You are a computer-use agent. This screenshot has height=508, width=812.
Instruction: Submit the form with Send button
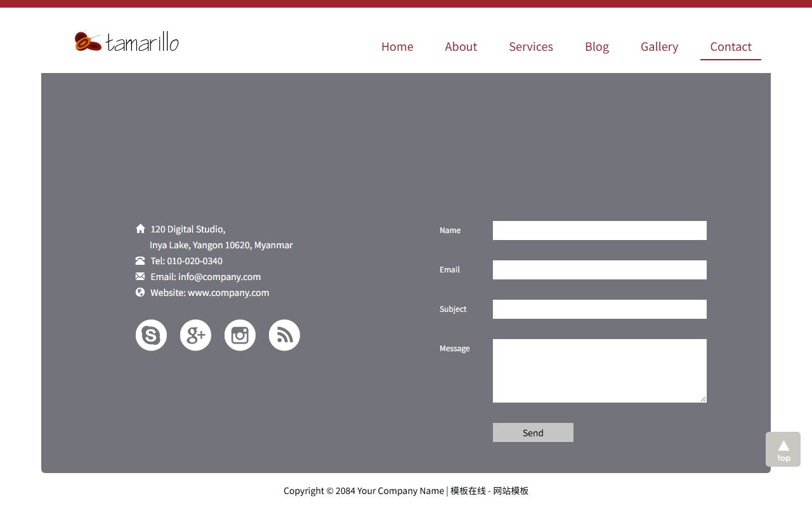point(533,432)
